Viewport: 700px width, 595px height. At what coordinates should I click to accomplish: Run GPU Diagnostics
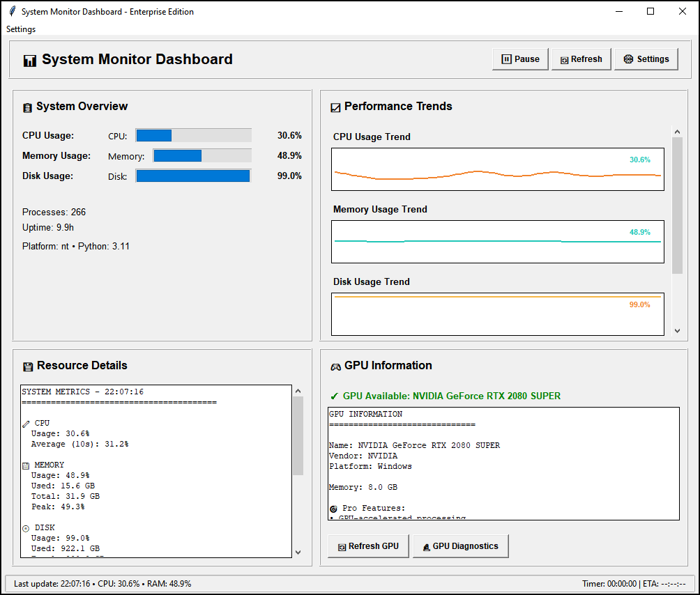coord(460,546)
